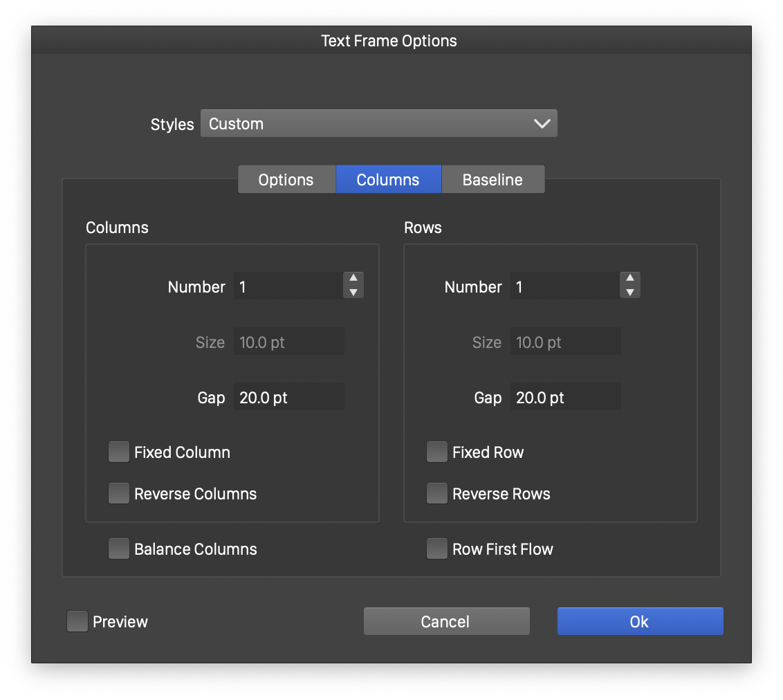Viewport: 783px width, 700px height.
Task: Focus the Rows Gap field
Action: (x=565, y=397)
